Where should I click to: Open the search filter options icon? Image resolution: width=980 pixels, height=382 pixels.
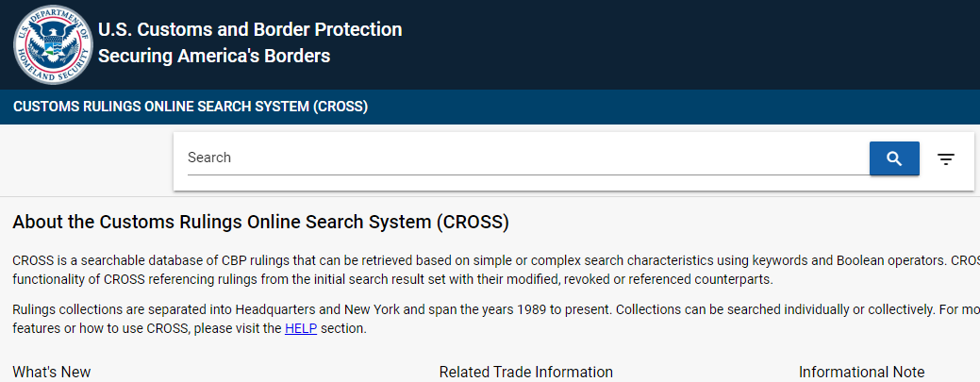click(946, 159)
